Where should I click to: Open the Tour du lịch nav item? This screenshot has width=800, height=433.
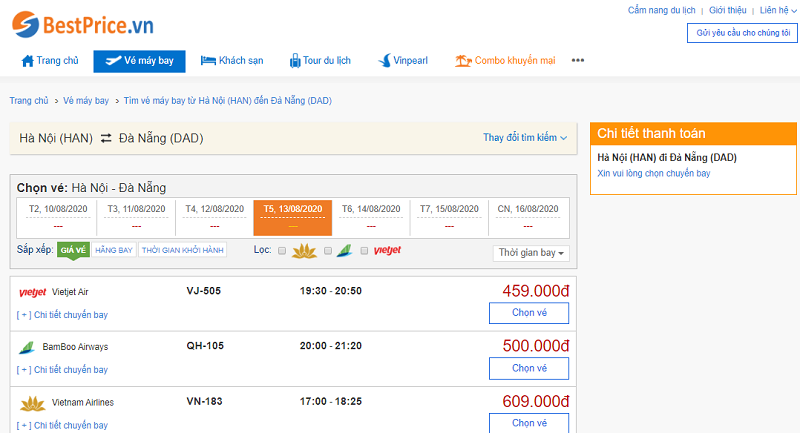click(x=320, y=61)
